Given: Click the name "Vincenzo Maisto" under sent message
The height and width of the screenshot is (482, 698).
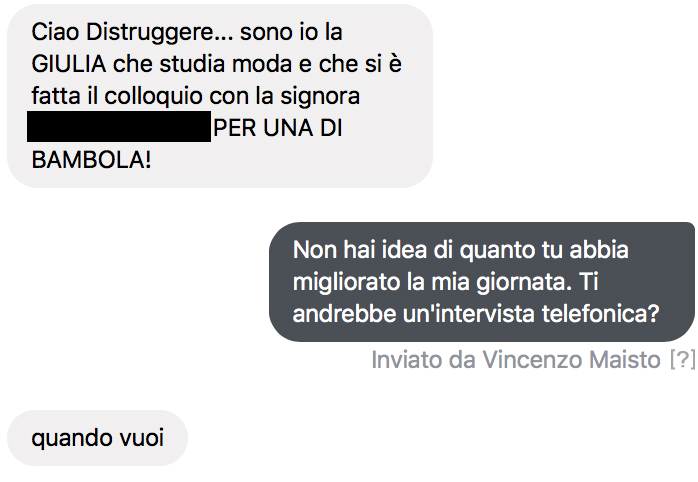Looking at the screenshot, I should tap(572, 360).
